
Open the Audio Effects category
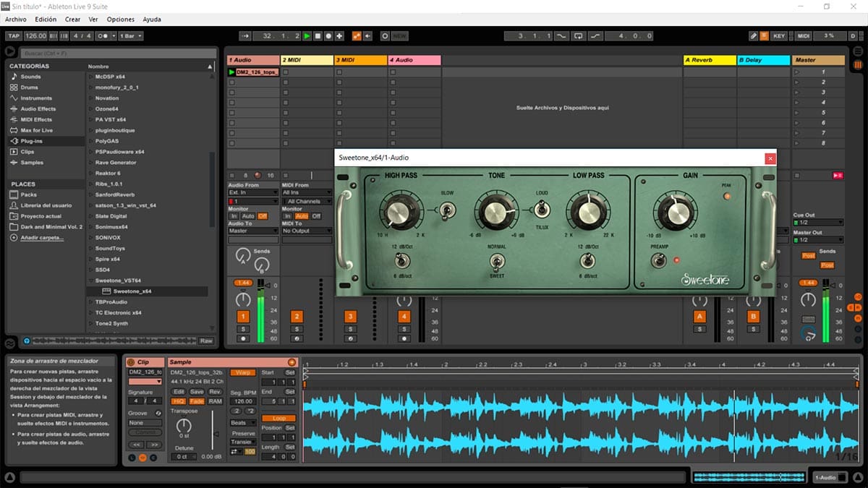[38, 109]
